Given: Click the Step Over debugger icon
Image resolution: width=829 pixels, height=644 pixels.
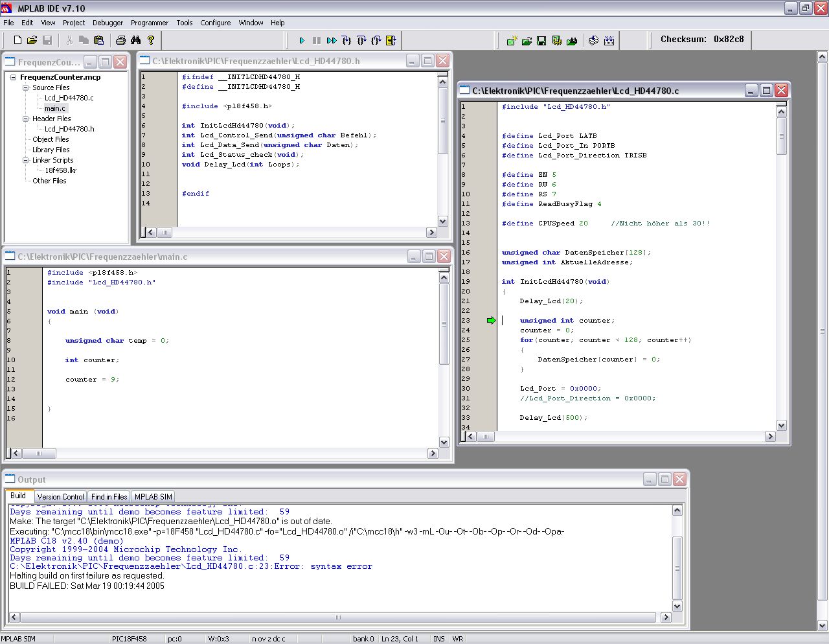Looking at the screenshot, I should coord(361,40).
